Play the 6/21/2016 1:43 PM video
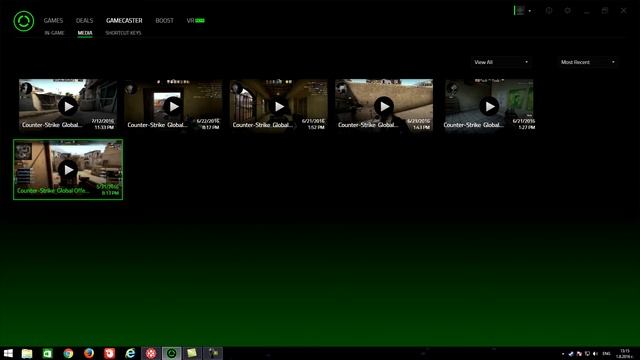This screenshot has height=360, width=640. click(x=384, y=107)
